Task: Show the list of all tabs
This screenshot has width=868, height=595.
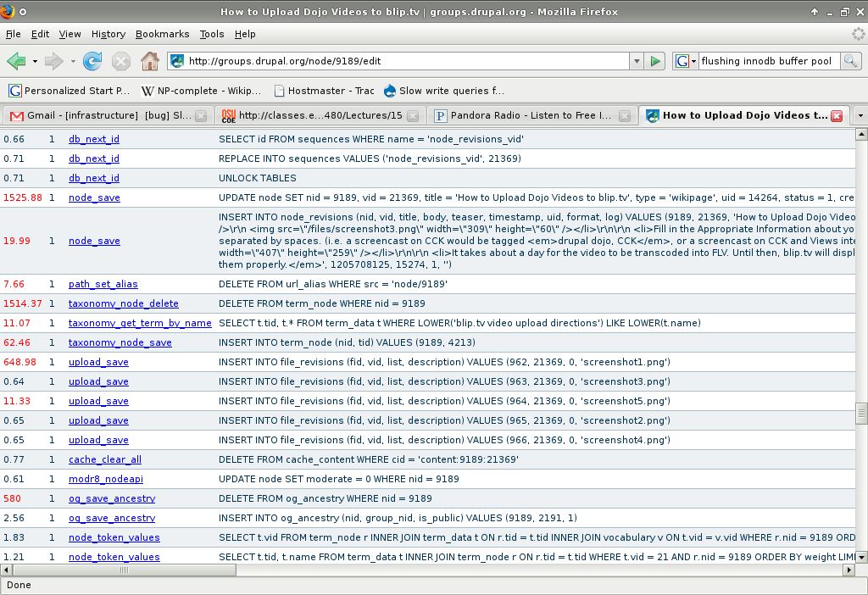Action: [x=860, y=115]
